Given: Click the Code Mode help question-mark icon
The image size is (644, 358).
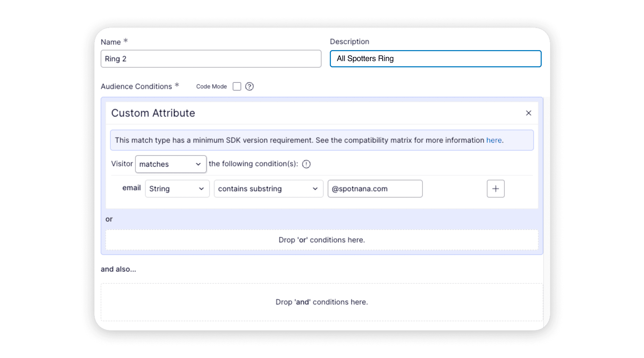Looking at the screenshot, I should [249, 86].
